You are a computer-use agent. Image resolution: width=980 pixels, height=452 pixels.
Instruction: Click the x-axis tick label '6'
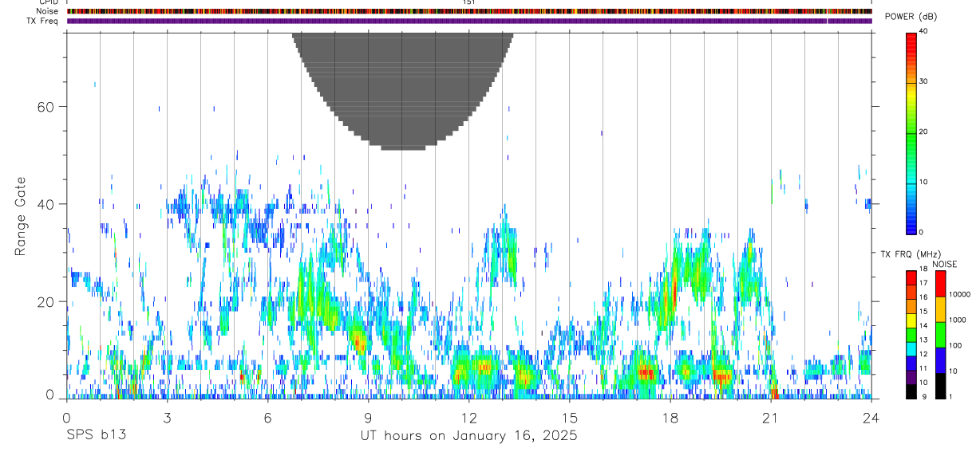267,418
